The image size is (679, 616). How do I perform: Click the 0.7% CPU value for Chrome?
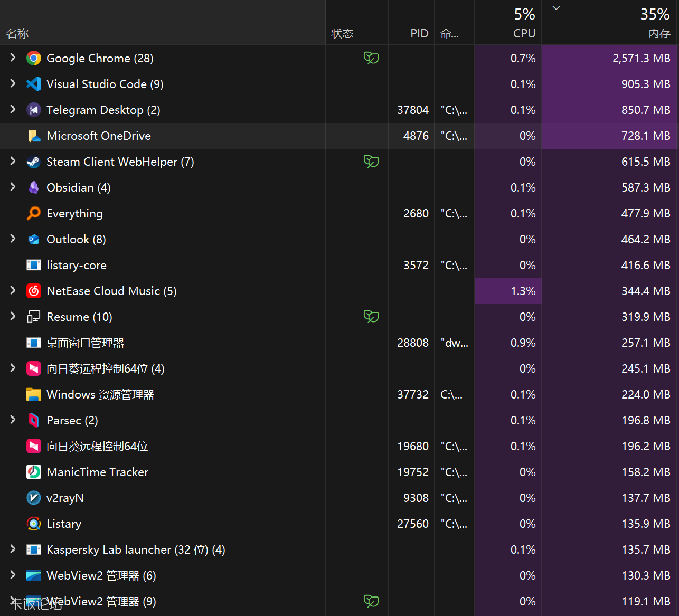tap(523, 58)
